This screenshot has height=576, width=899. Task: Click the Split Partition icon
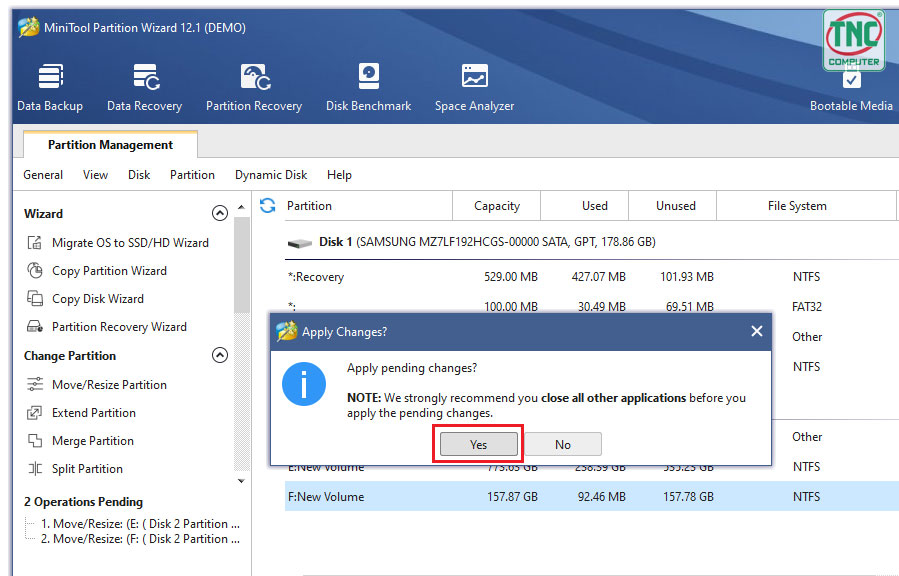tap(35, 469)
